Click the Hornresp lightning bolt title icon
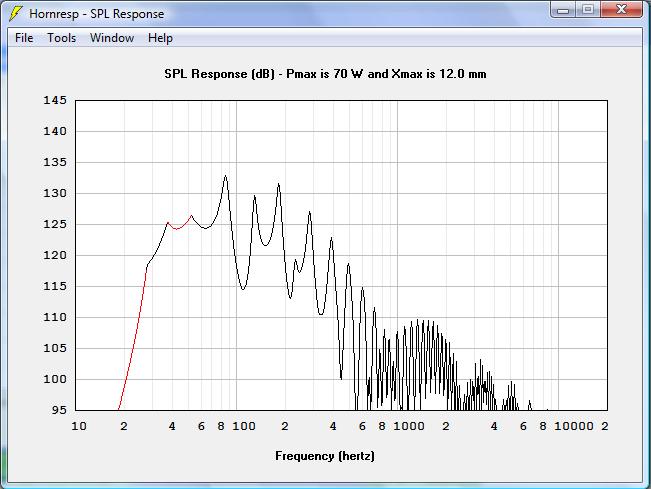 click(15, 13)
